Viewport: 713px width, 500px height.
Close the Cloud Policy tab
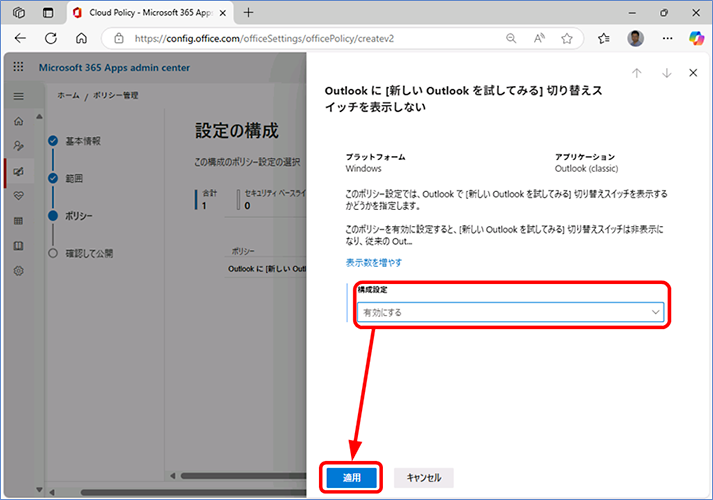[223, 13]
